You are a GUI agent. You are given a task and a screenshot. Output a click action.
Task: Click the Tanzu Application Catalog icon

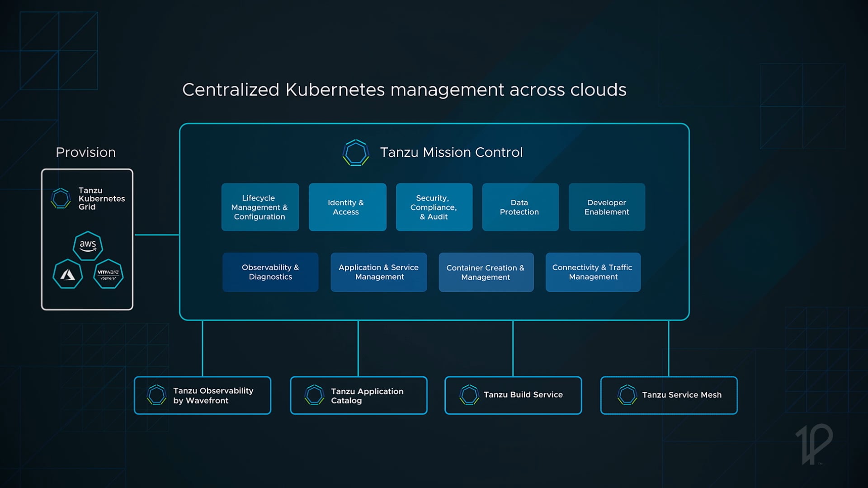[x=314, y=395]
